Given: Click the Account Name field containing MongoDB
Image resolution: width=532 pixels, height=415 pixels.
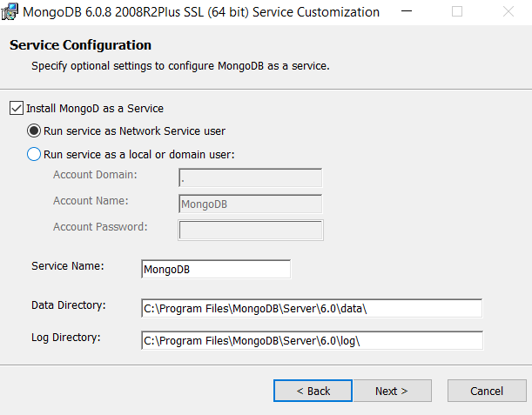Looking at the screenshot, I should pyautogui.click(x=250, y=204).
